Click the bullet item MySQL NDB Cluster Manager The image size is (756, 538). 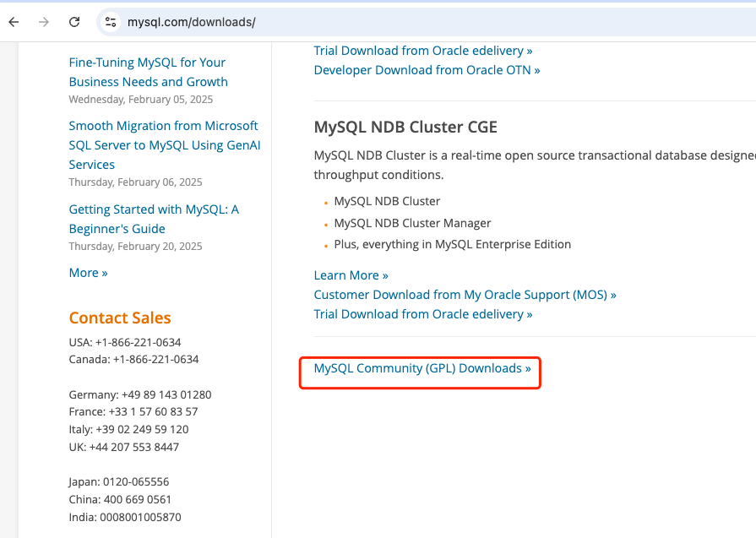tap(412, 223)
